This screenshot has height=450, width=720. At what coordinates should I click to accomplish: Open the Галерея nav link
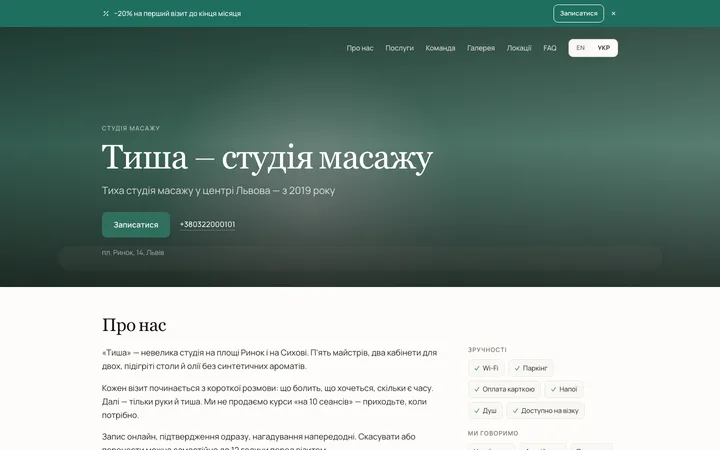click(481, 48)
